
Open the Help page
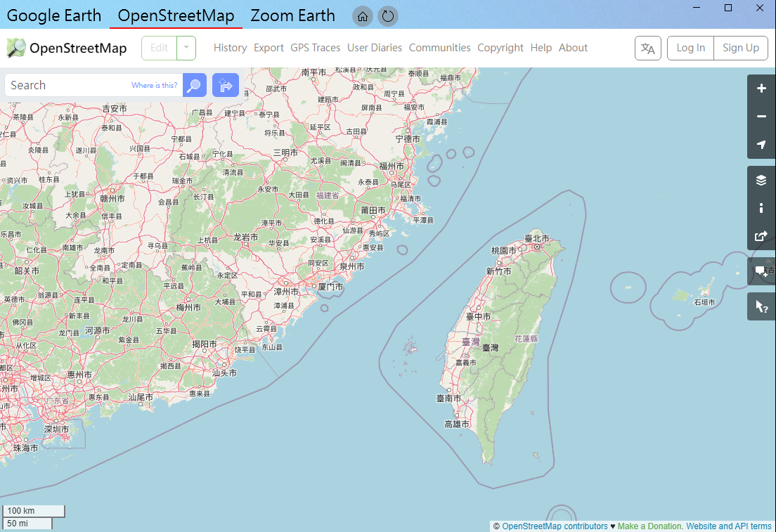[541, 48]
